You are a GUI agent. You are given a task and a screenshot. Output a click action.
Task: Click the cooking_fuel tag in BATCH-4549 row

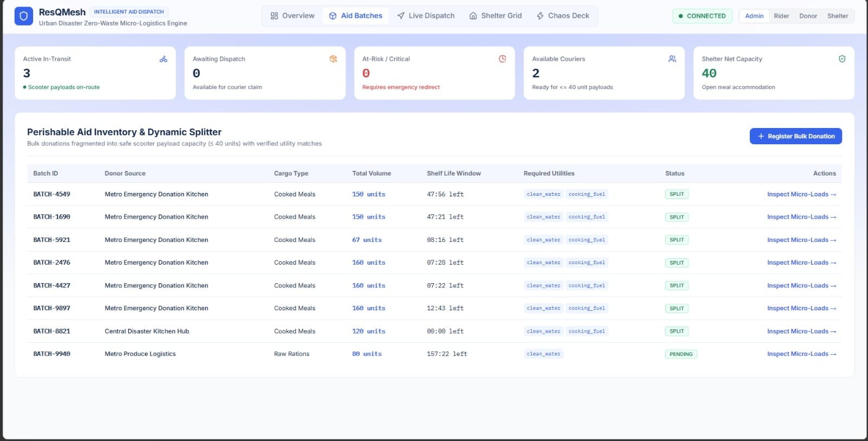pos(587,194)
